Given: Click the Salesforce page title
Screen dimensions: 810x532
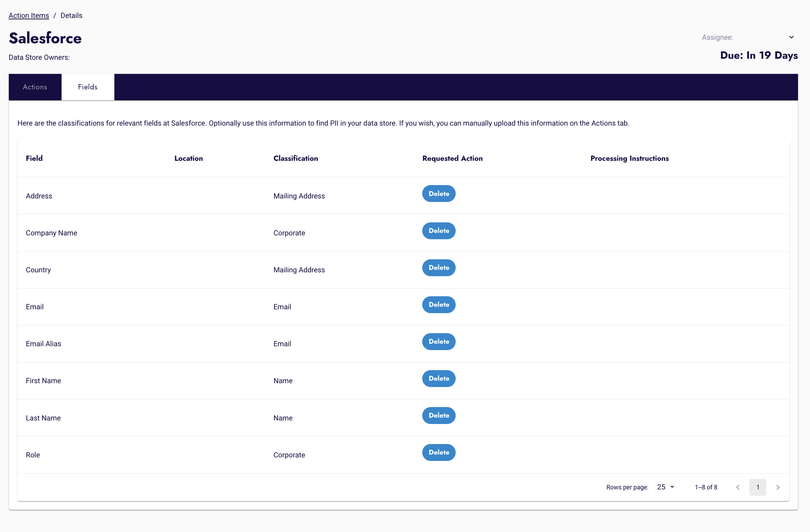Looking at the screenshot, I should [45, 38].
